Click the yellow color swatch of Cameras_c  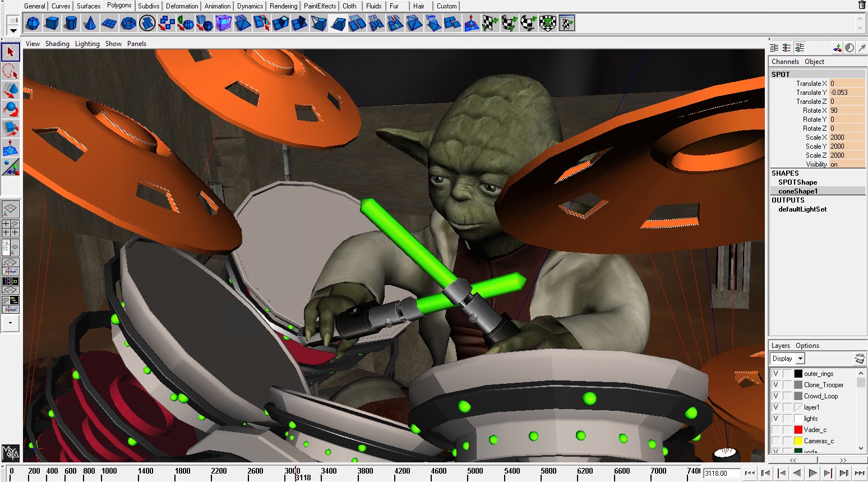pyautogui.click(x=798, y=441)
